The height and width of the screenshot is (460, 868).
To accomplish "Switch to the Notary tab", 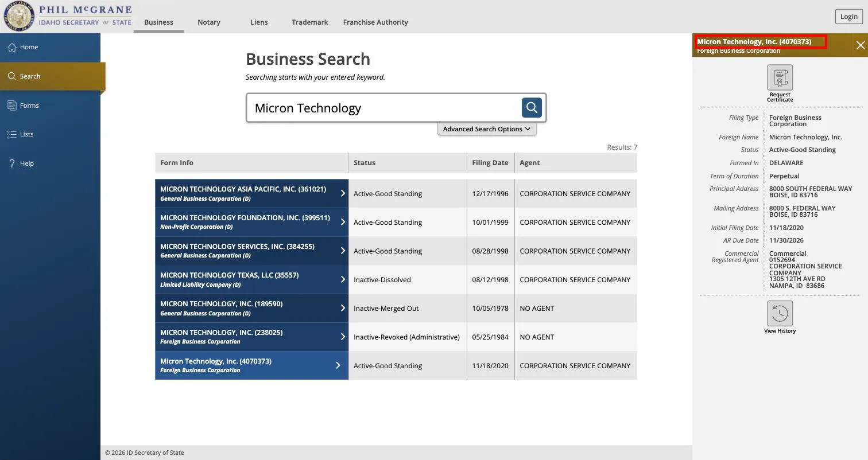I will [x=209, y=22].
